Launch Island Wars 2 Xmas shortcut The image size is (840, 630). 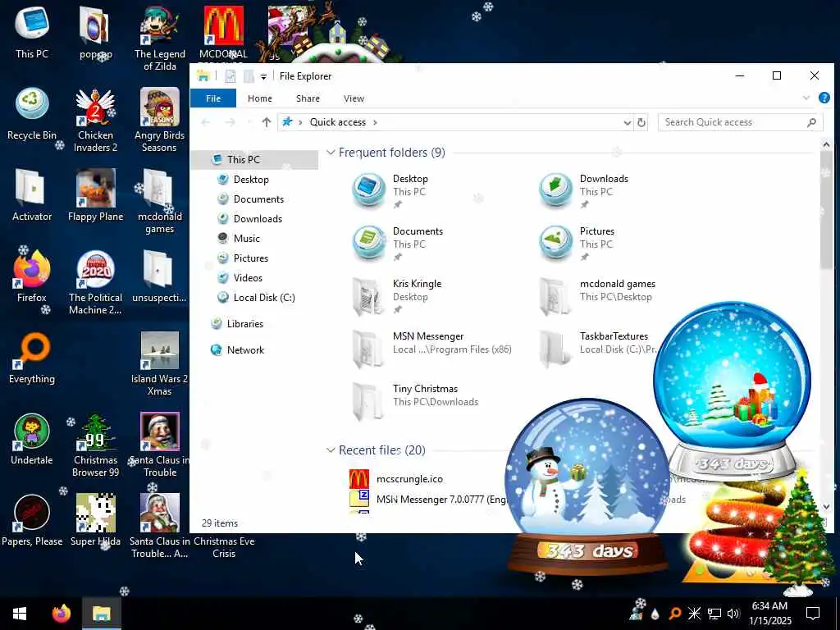(159, 363)
